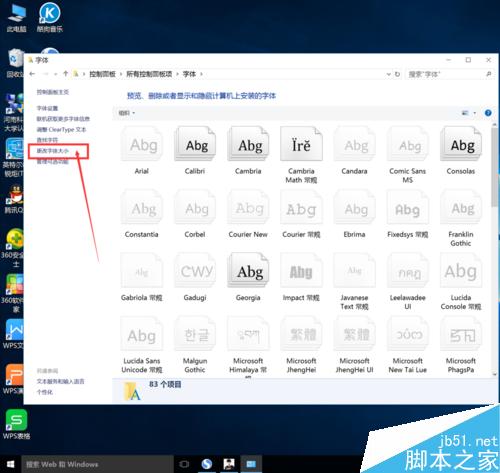Open the Microsoft JhengHei UI font
The width and height of the screenshot is (500, 473).
tap(354, 345)
